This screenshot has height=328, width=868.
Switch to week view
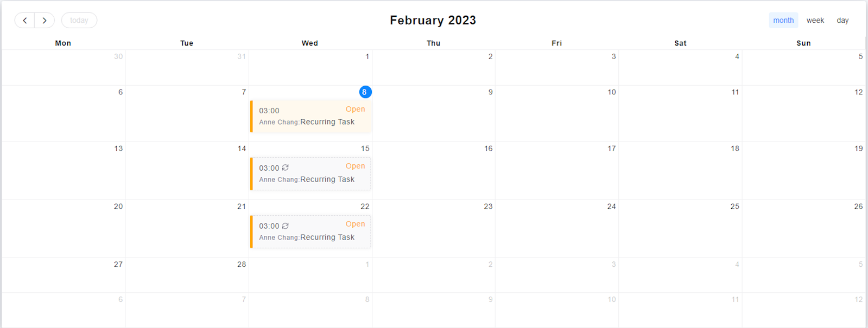coord(815,20)
